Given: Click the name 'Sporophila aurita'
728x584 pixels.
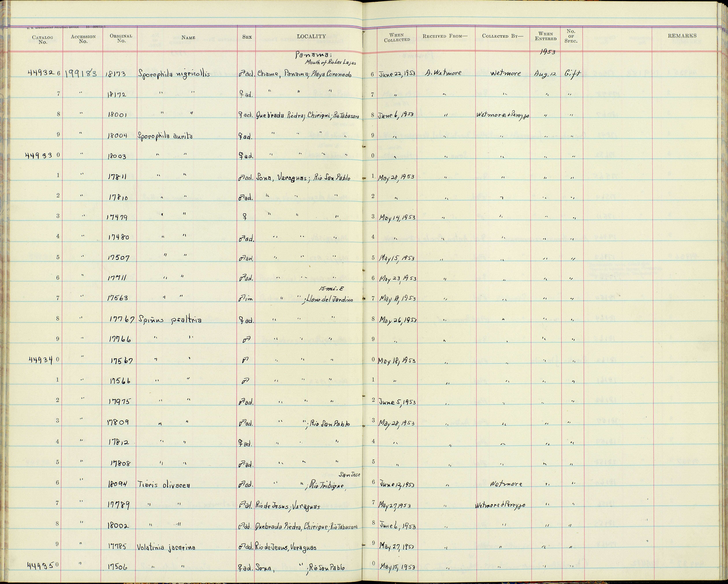Looking at the screenshot, I should pos(165,136).
